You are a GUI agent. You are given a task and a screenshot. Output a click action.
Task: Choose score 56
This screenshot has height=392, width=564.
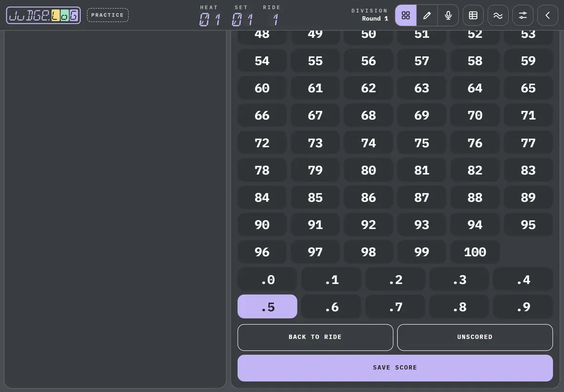(x=369, y=60)
